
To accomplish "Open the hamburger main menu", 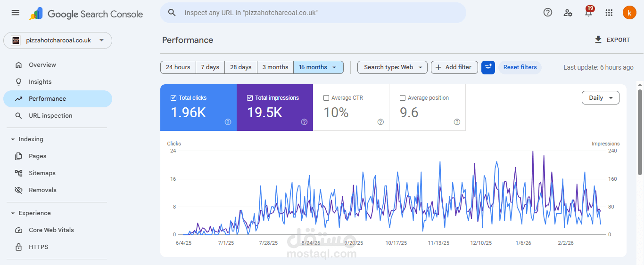I will [16, 13].
